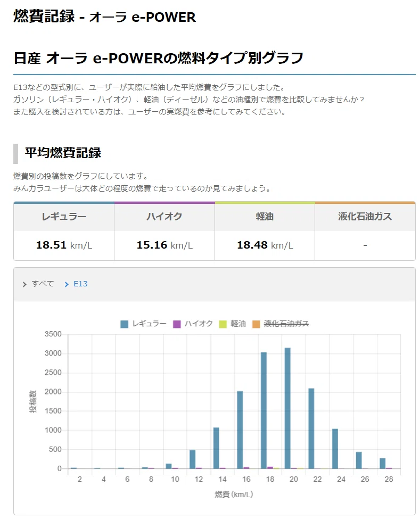Screen dimensions: 420x527
Task: Click the regular bar at 12 km/L
Action: (193, 459)
